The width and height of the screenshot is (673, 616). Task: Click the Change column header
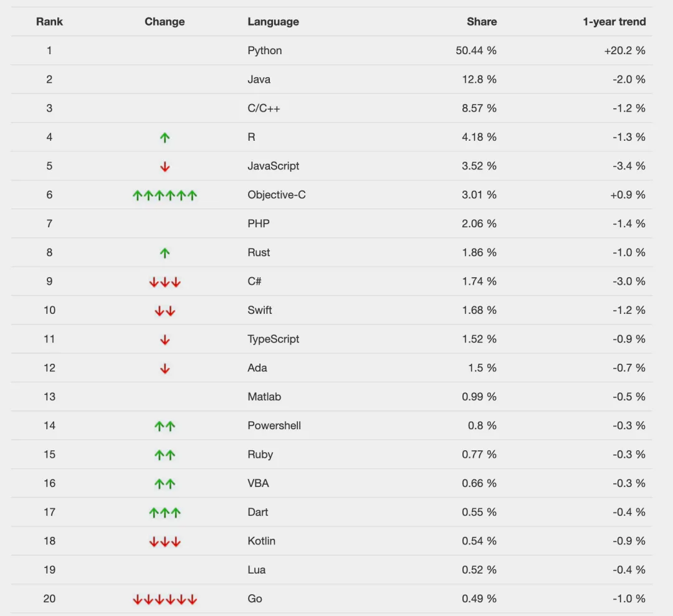click(165, 21)
